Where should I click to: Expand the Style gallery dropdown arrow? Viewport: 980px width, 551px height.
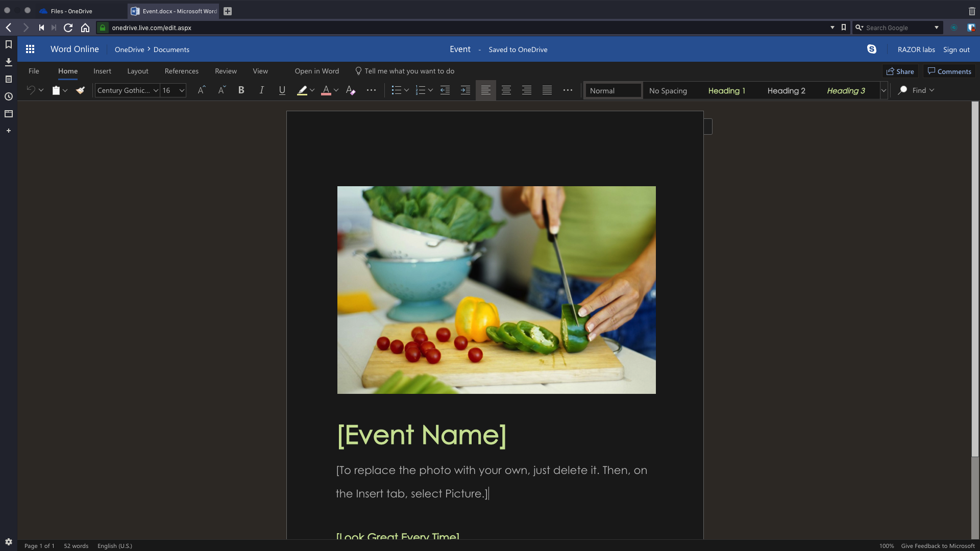pyautogui.click(x=884, y=89)
